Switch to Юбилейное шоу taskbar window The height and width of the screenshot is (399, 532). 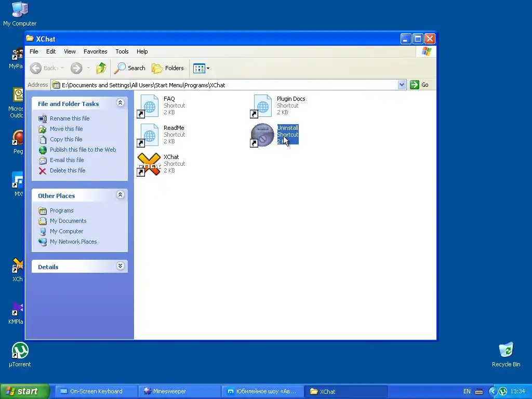(262, 392)
